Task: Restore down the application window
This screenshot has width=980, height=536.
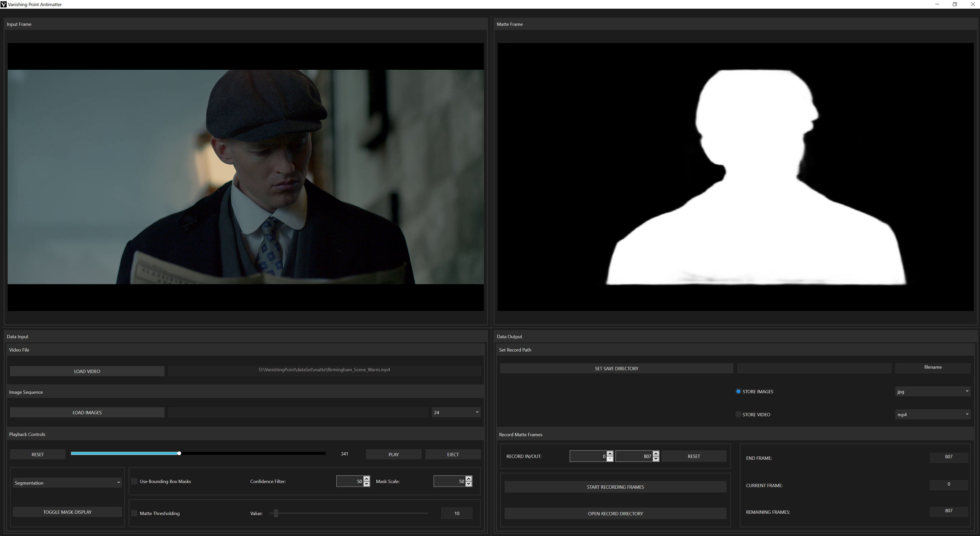Action: pos(955,4)
